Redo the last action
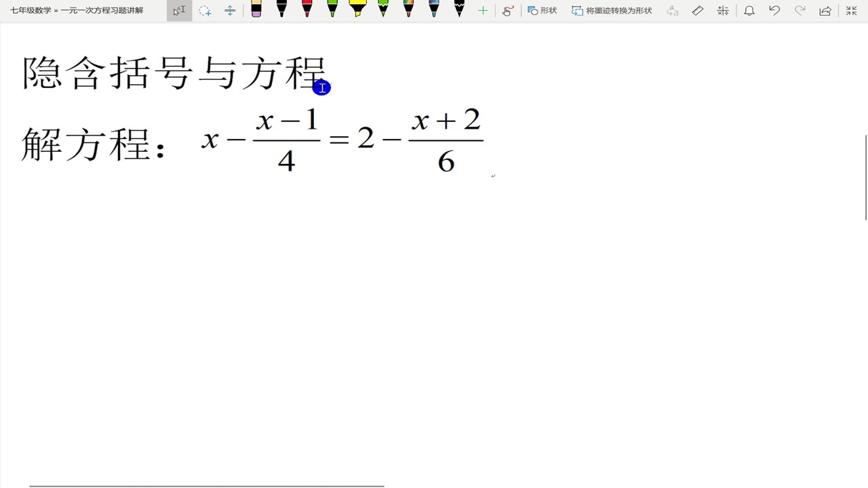The image size is (868, 488). pos(800,11)
